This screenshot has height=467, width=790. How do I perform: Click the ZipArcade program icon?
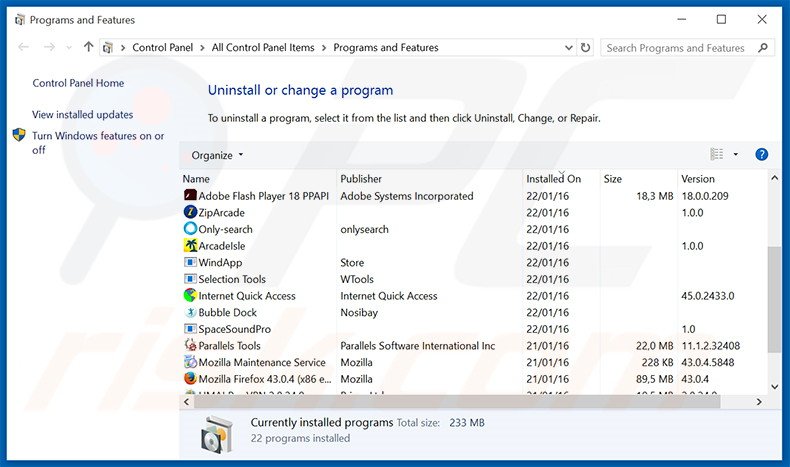click(x=190, y=212)
